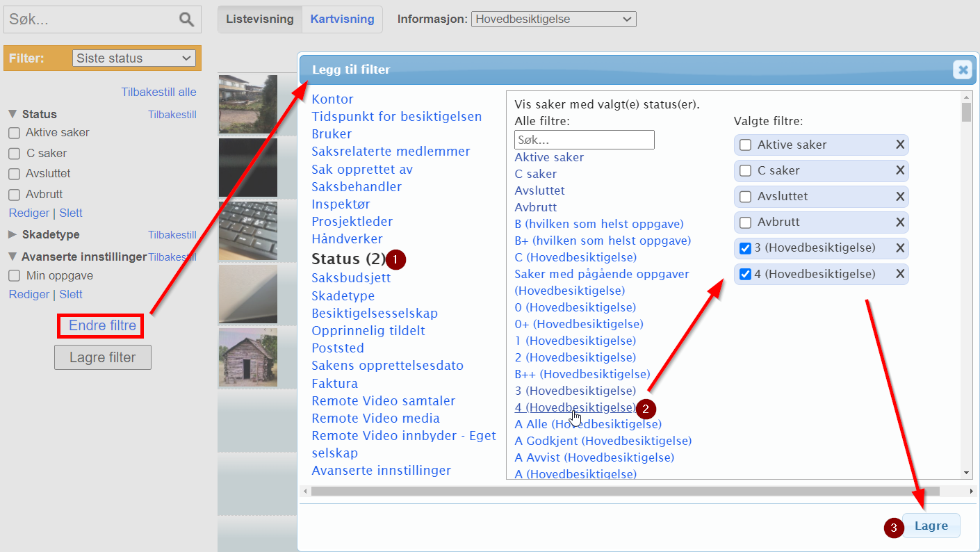Viewport: 980px width, 552px height.
Task: Click the horizontal scrollbar in the dialog
Action: click(x=625, y=491)
